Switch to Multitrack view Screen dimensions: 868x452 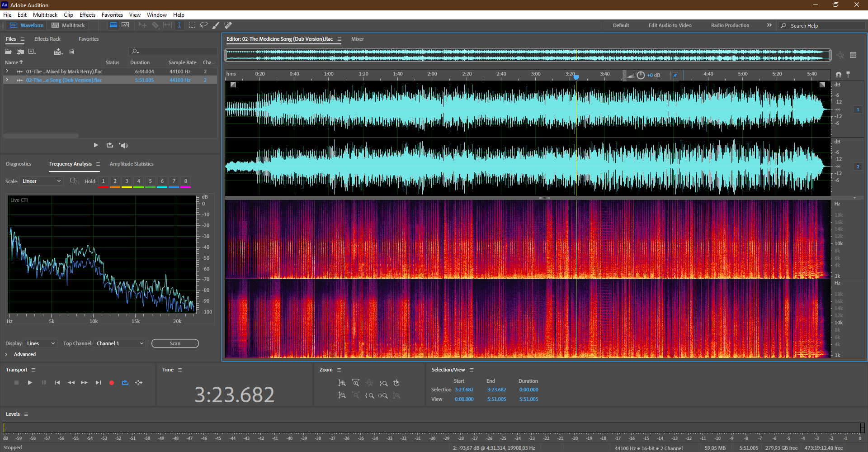pos(68,25)
